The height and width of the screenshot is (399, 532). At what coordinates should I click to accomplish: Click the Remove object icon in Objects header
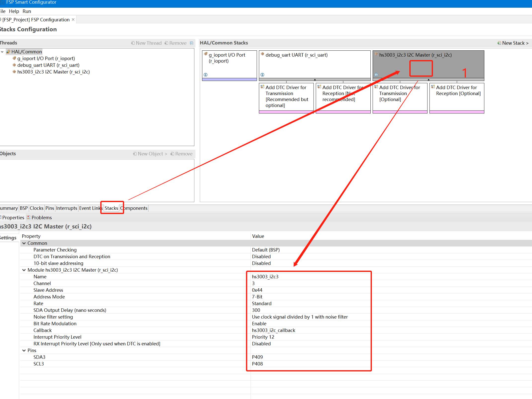pos(172,154)
